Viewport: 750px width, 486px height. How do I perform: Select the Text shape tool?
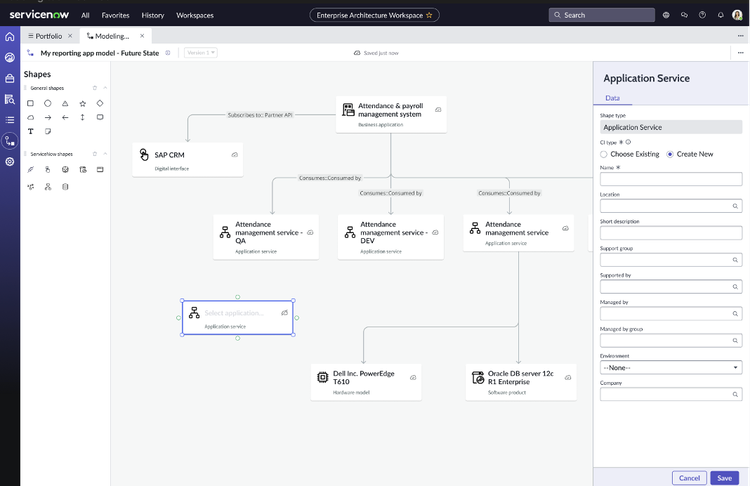click(x=31, y=131)
